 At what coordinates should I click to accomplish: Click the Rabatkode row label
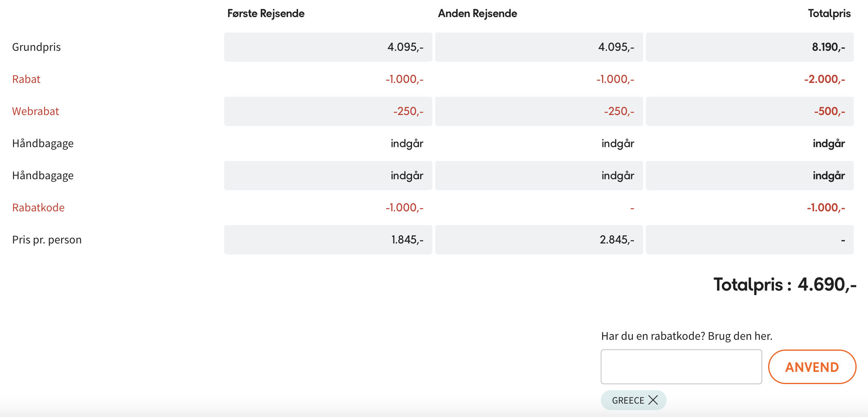pos(39,208)
